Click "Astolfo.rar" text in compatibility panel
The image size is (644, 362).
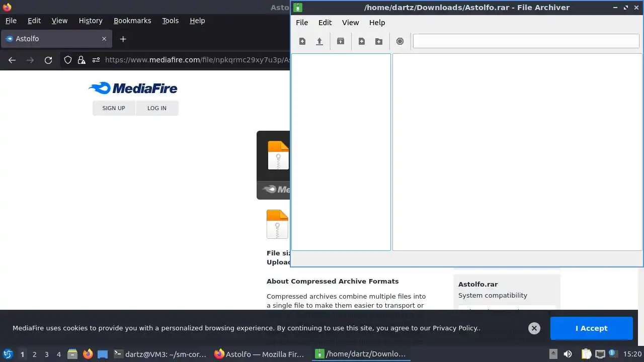click(x=478, y=285)
